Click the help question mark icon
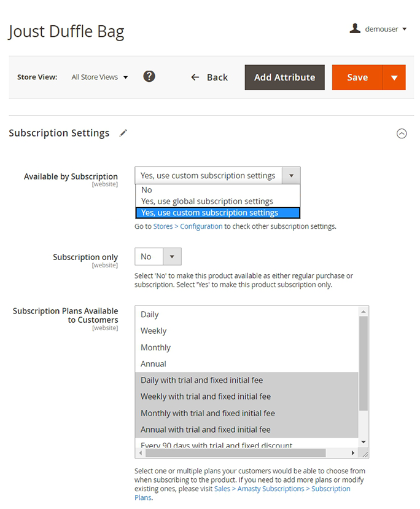420x509 pixels. click(149, 77)
